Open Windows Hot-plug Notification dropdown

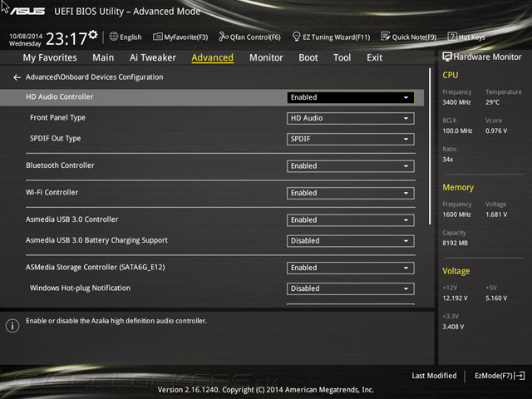pos(350,288)
